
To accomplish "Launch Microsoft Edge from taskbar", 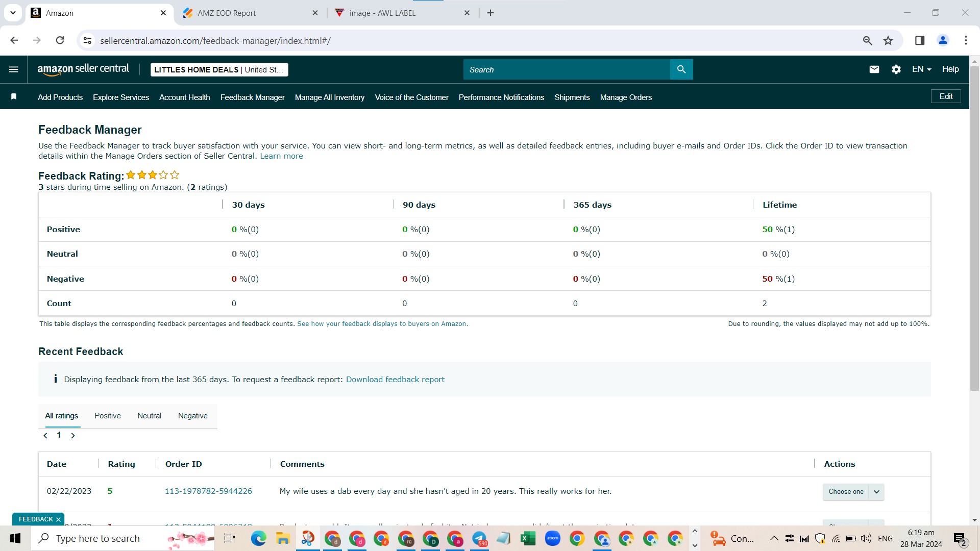I will tap(258, 538).
